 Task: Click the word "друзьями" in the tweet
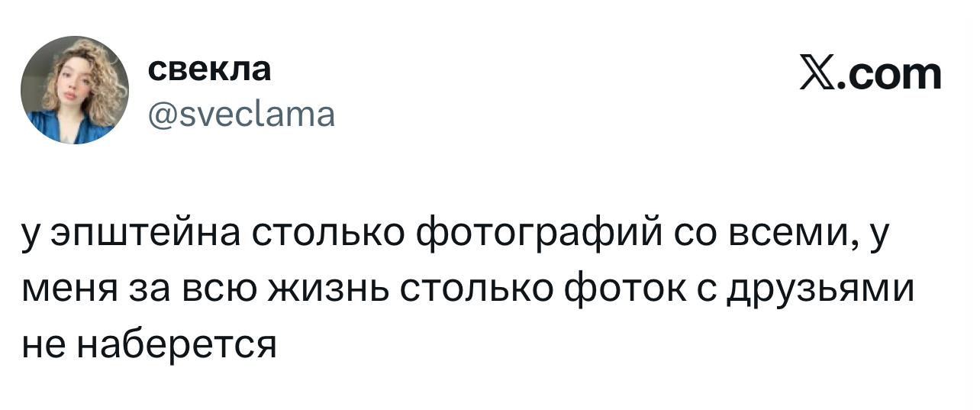point(824,291)
